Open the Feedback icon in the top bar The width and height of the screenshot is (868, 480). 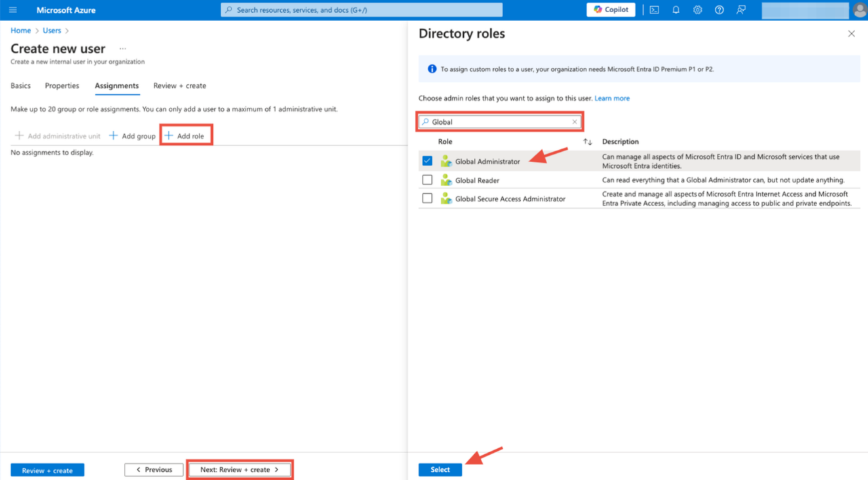741,9
